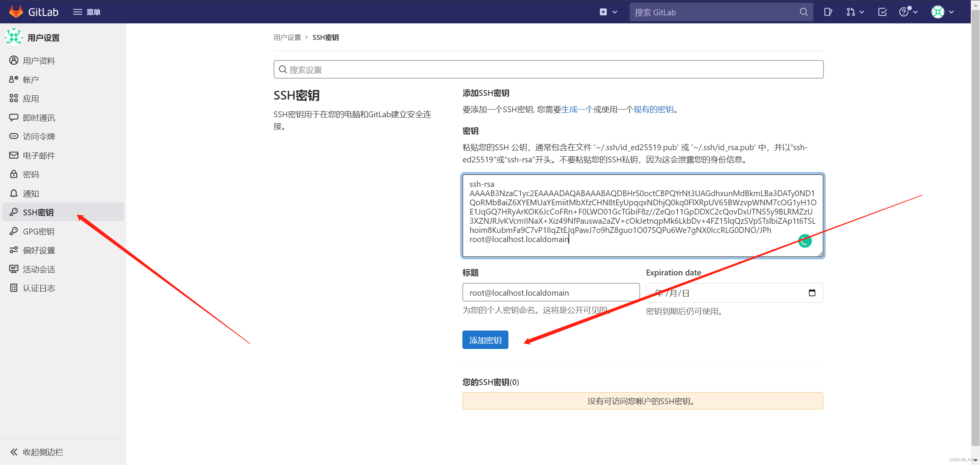Click the 访问令牌 token icon
980x465 pixels.
(x=14, y=136)
